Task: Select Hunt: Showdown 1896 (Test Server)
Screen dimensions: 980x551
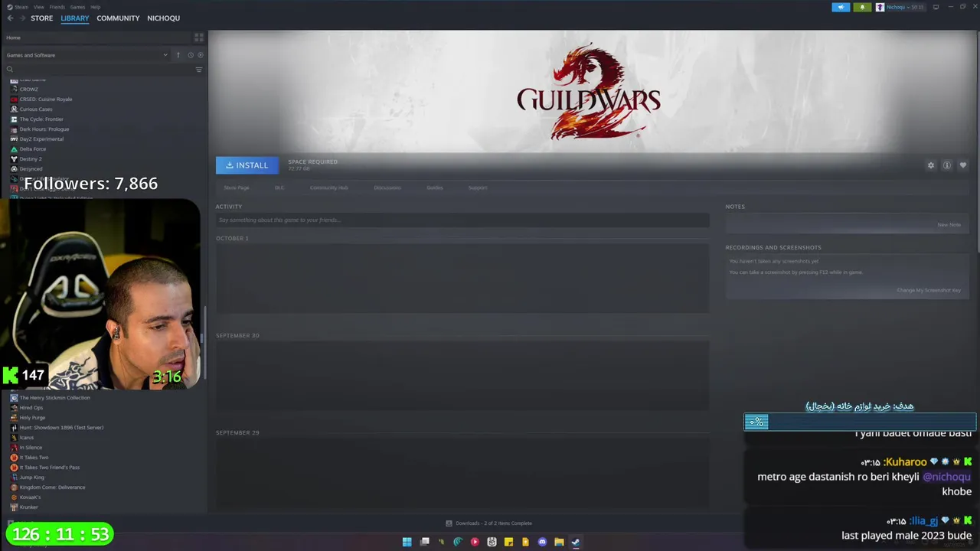Action: 61,428
